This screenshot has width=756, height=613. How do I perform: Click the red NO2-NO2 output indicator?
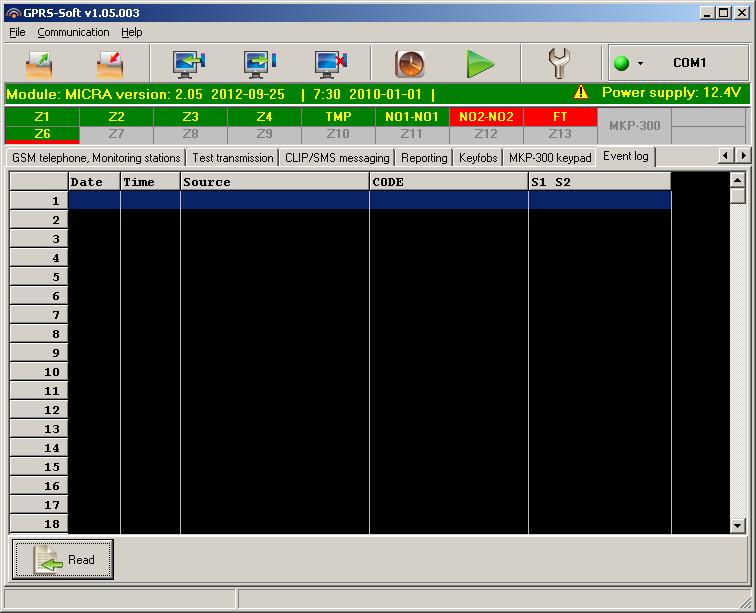point(486,117)
